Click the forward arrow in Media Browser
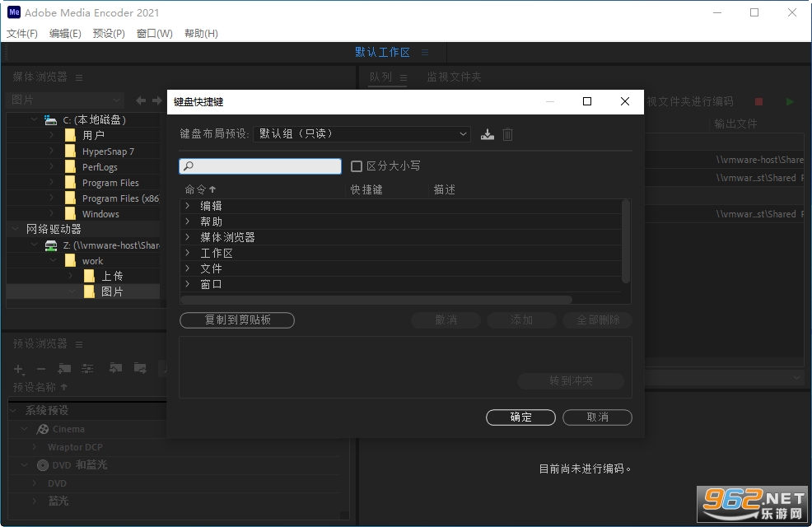Image resolution: width=812 pixels, height=527 pixels. 157,100
